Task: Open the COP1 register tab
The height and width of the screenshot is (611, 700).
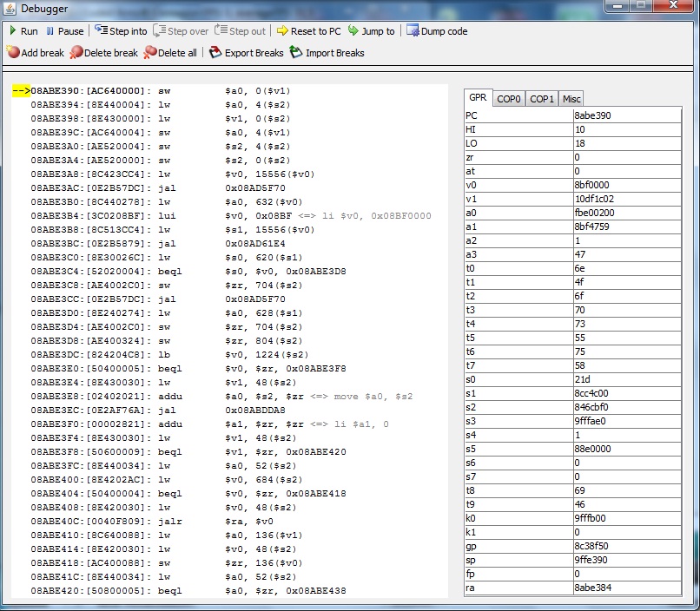Action: tap(542, 99)
